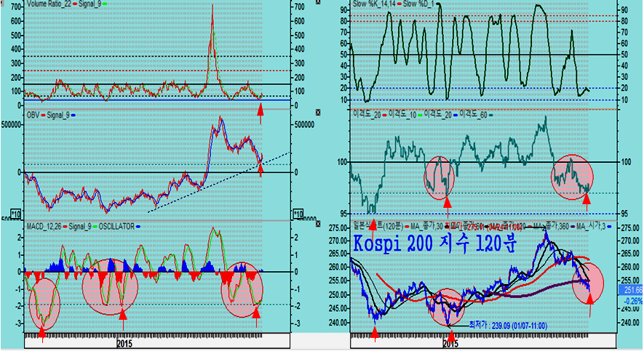Select the Slow %D_1 legend entry
This screenshot has height=351, width=644.
pyautogui.click(x=418, y=4)
